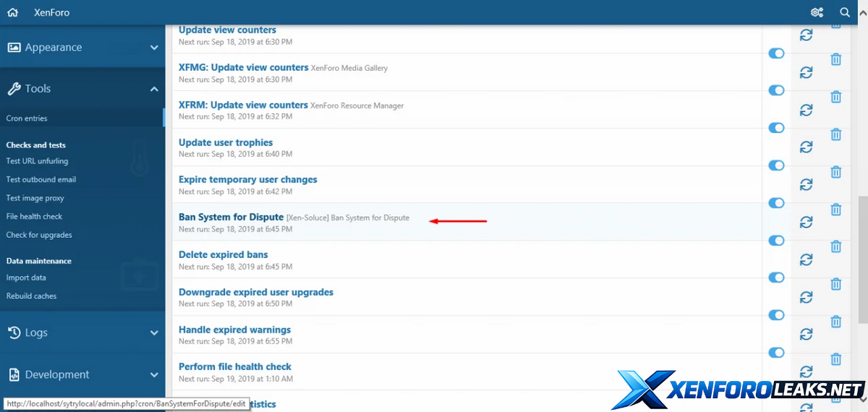Open the search magnifier icon
Screen dimensions: 868x412
pyautogui.click(x=845, y=12)
